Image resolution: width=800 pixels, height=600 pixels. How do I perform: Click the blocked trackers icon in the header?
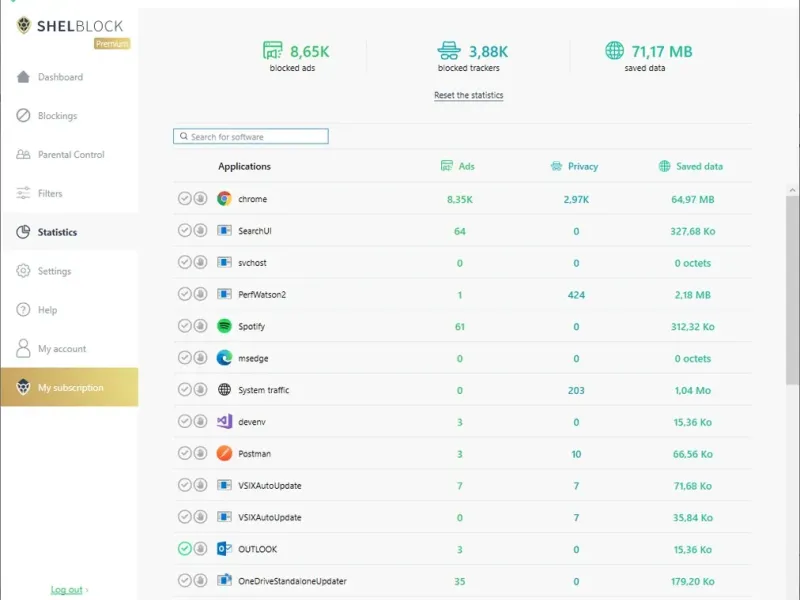pyautogui.click(x=448, y=51)
